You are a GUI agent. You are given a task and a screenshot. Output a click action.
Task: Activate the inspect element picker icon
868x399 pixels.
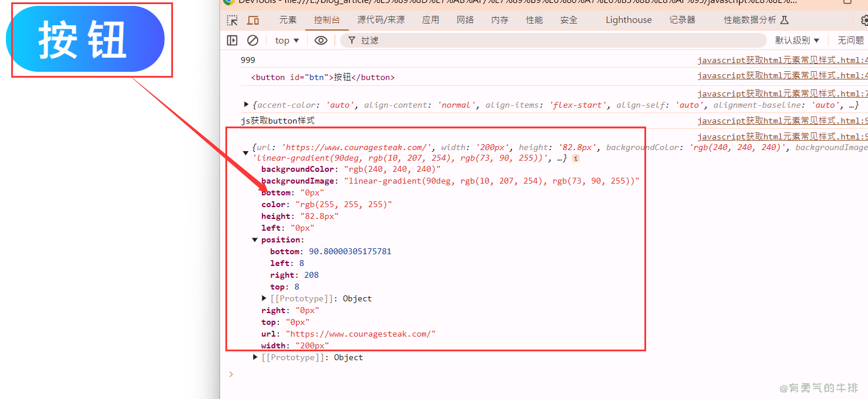[232, 20]
